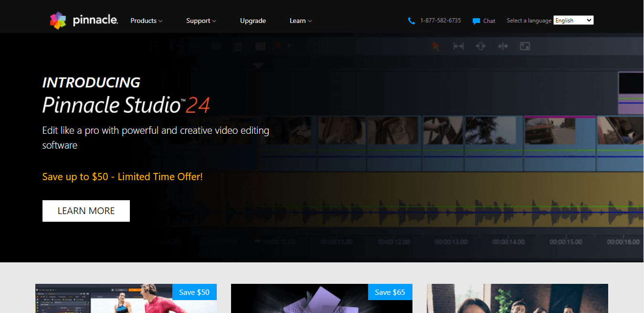Open the Chat speech bubble icon
This screenshot has width=644, height=313.
[x=476, y=21]
